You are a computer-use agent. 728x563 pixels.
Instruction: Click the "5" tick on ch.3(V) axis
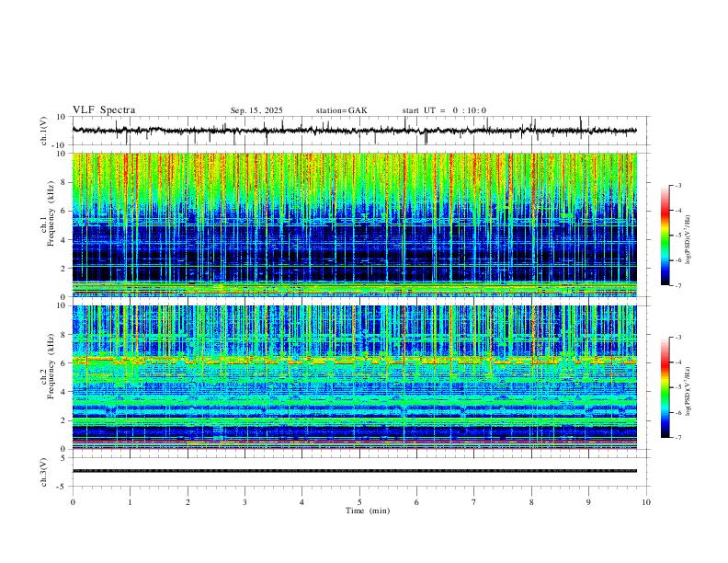[63, 458]
